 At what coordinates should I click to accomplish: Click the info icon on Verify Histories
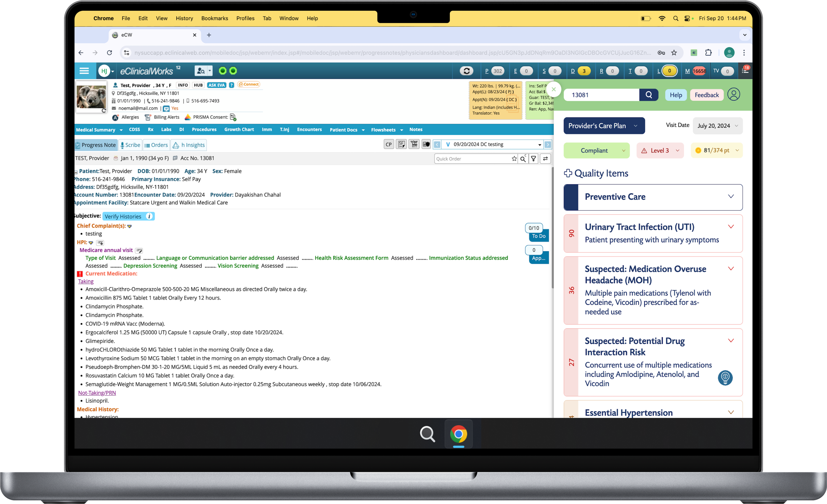[149, 216]
